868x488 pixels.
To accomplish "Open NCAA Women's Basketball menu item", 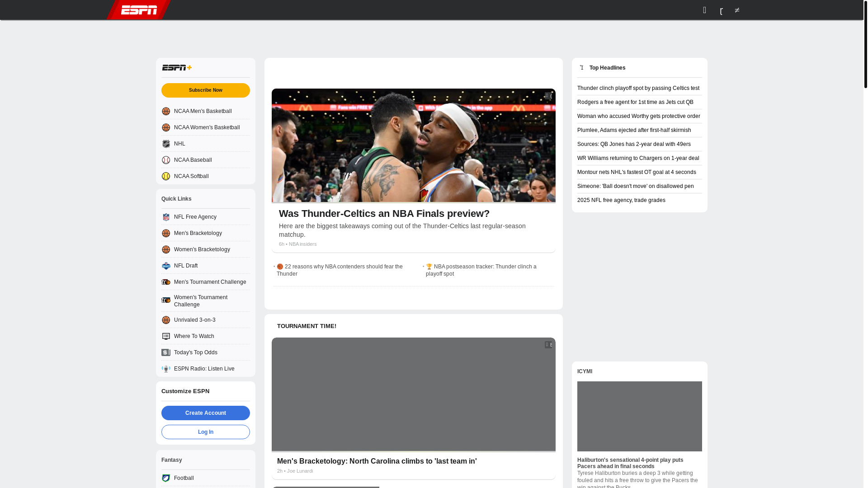I will pyautogui.click(x=206, y=127).
